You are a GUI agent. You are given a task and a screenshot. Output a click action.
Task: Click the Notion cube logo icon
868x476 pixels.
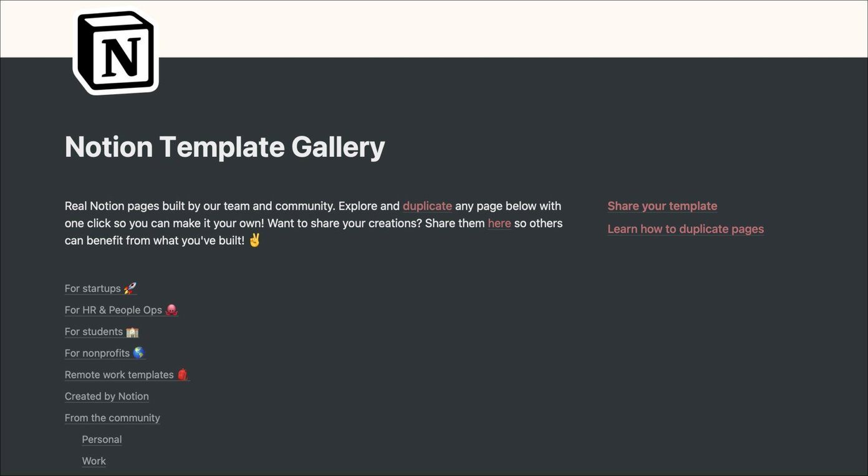[116, 52]
